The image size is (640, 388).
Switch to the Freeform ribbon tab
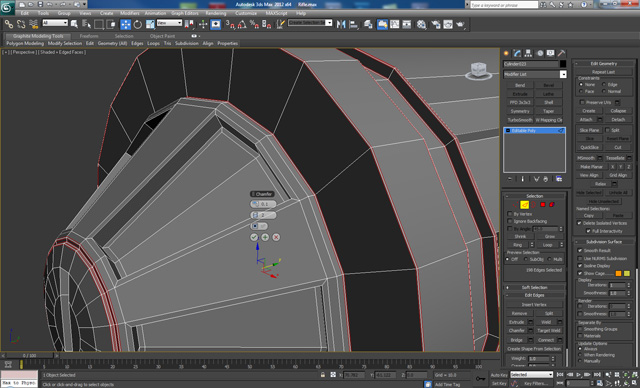tap(89, 36)
